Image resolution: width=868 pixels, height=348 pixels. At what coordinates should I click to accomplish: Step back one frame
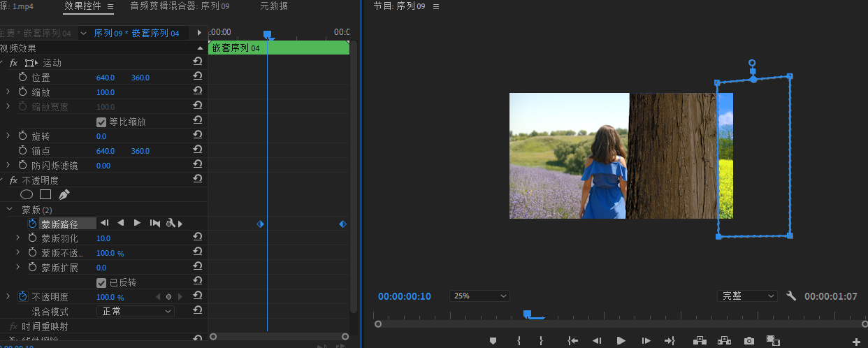click(x=597, y=340)
